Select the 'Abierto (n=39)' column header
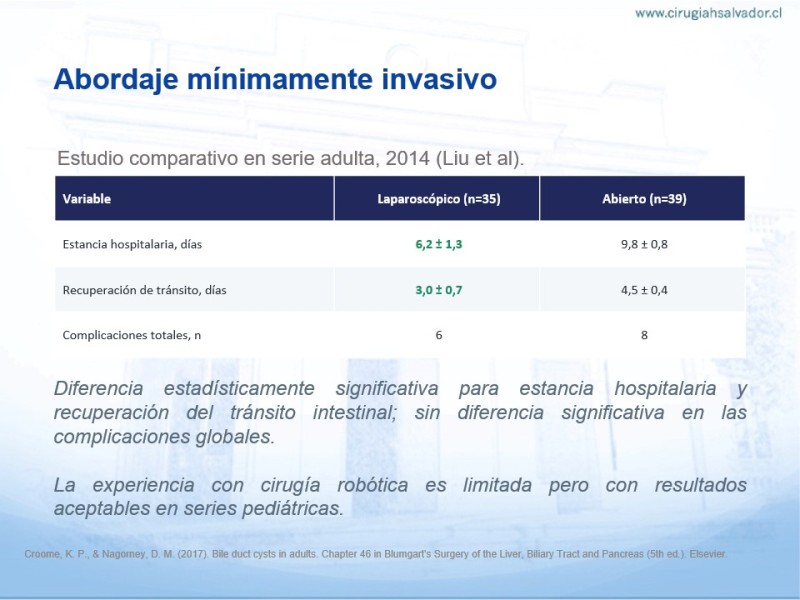The image size is (800, 600). (644, 198)
